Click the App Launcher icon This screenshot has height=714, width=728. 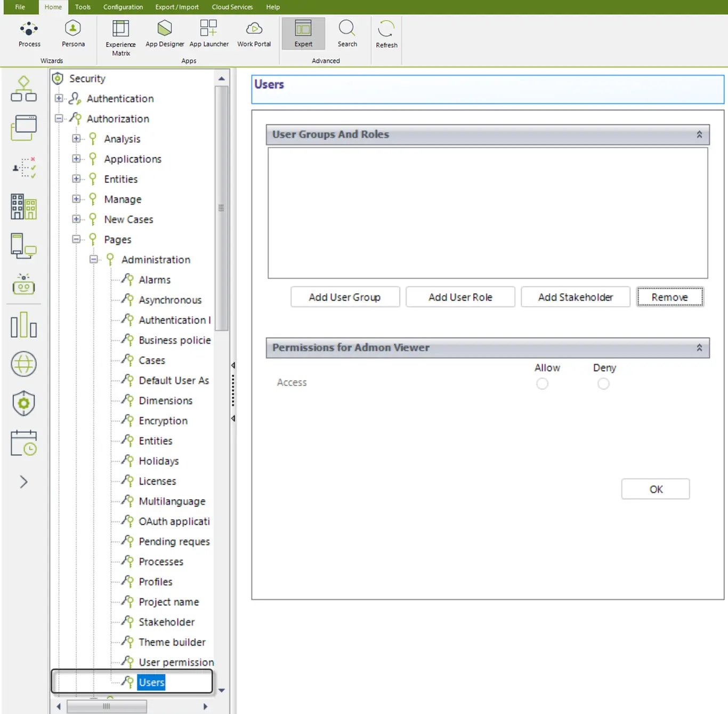(209, 34)
